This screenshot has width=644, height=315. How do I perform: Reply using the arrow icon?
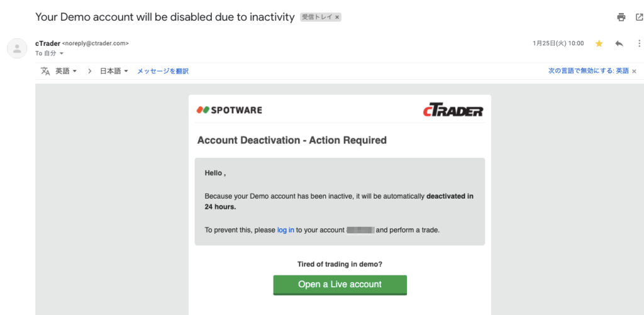[x=619, y=43]
